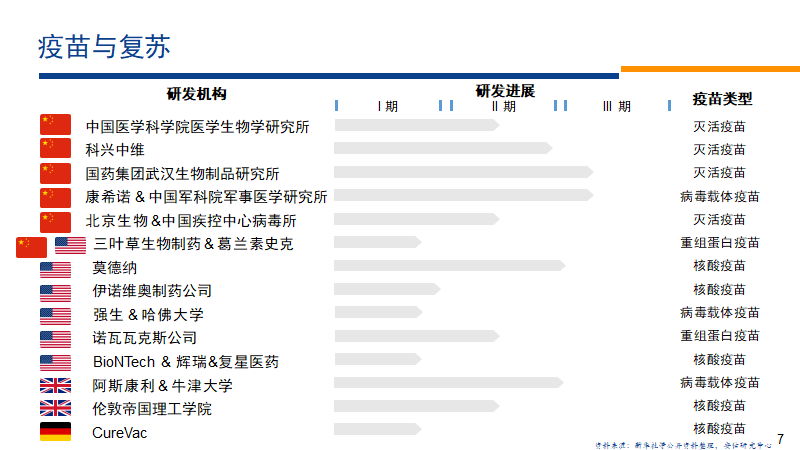This screenshot has width=800, height=450.
Task: Click progress bar for 科兴中维
Action: click(x=443, y=148)
